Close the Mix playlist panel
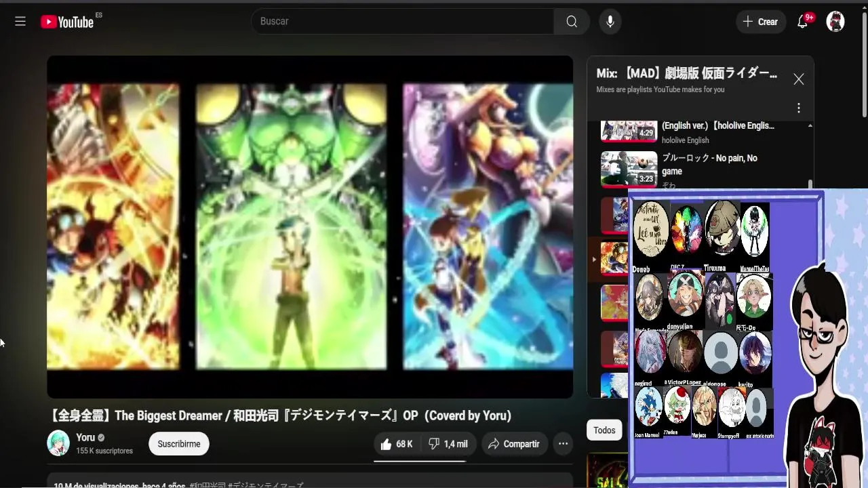868x488 pixels. [x=799, y=79]
